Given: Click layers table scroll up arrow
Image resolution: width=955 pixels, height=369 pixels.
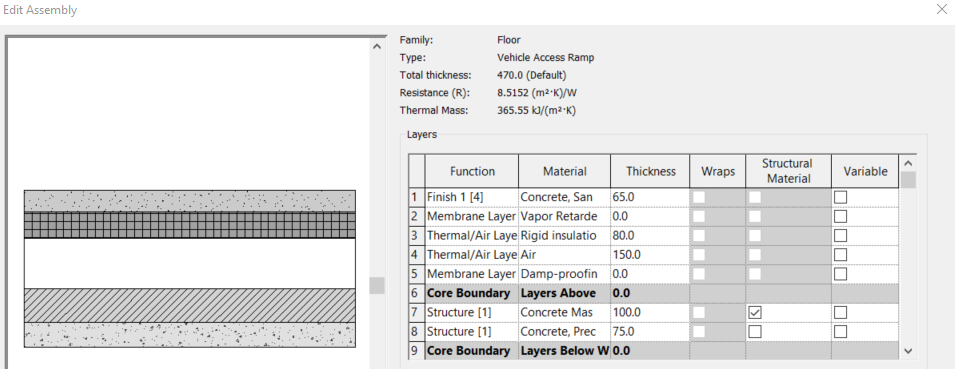Looking at the screenshot, I should (x=909, y=163).
